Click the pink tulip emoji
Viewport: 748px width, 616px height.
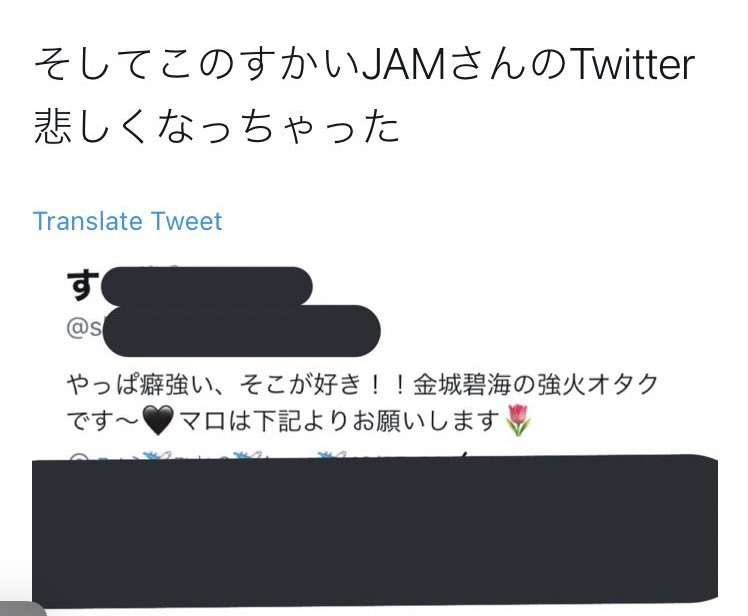click(518, 420)
